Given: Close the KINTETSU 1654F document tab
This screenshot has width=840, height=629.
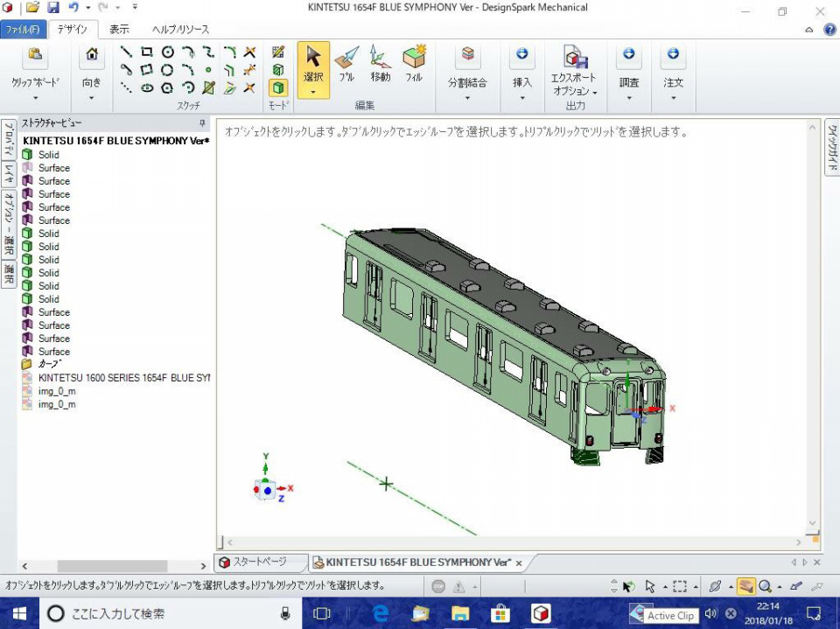Looking at the screenshot, I should point(519,563).
